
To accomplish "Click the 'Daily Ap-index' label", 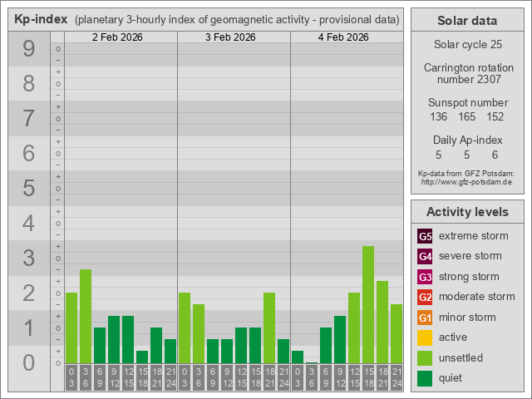I will [x=466, y=140].
